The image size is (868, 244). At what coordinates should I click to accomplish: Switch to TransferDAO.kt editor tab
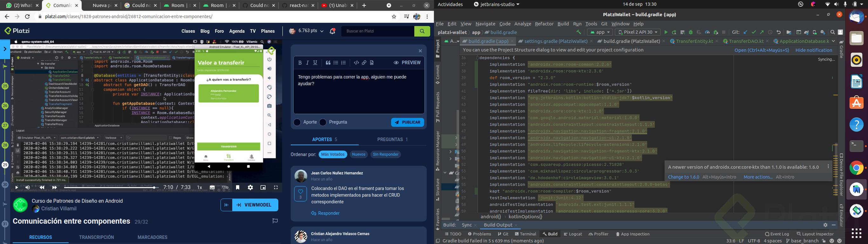(x=746, y=41)
